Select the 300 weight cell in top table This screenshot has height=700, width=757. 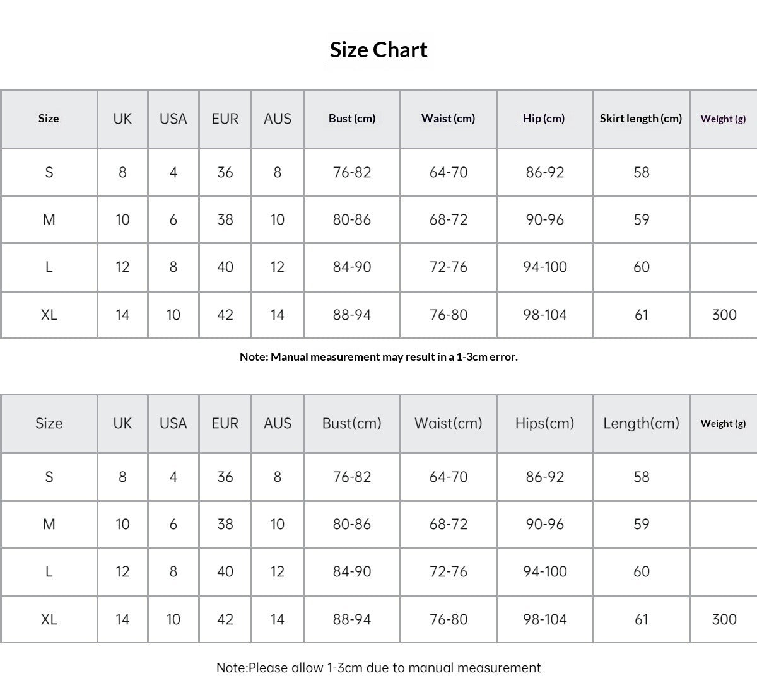click(x=724, y=315)
